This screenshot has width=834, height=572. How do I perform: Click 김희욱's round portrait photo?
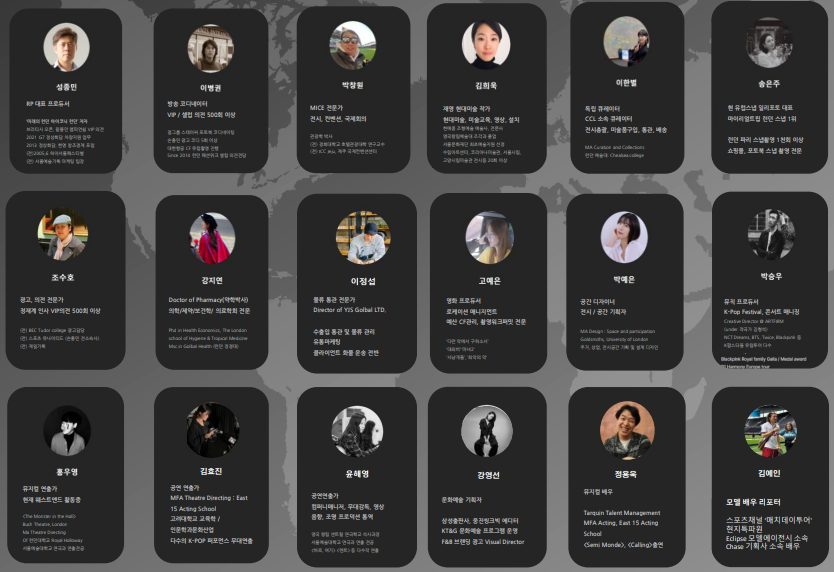tap(486, 44)
